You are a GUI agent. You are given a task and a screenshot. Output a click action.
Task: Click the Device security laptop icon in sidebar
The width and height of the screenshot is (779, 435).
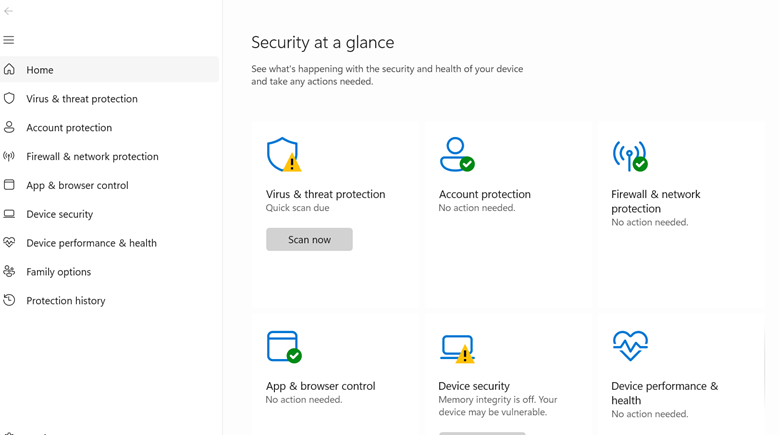click(x=9, y=214)
